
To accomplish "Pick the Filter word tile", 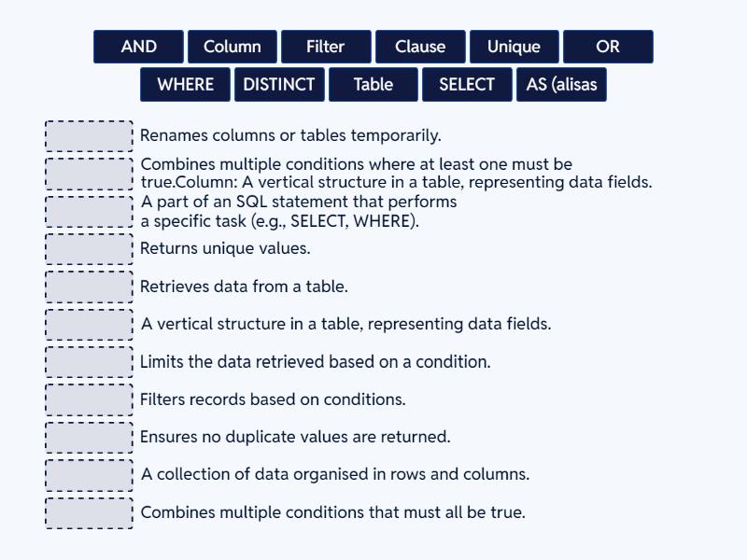I will (x=326, y=47).
